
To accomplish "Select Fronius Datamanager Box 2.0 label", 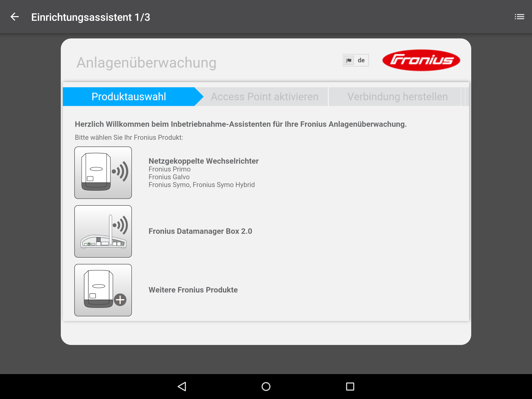I will pos(200,231).
